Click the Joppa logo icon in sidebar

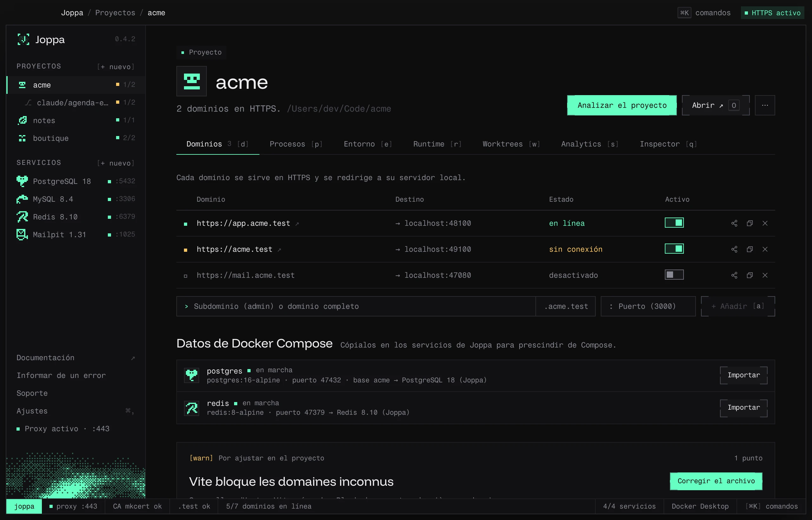coord(23,40)
